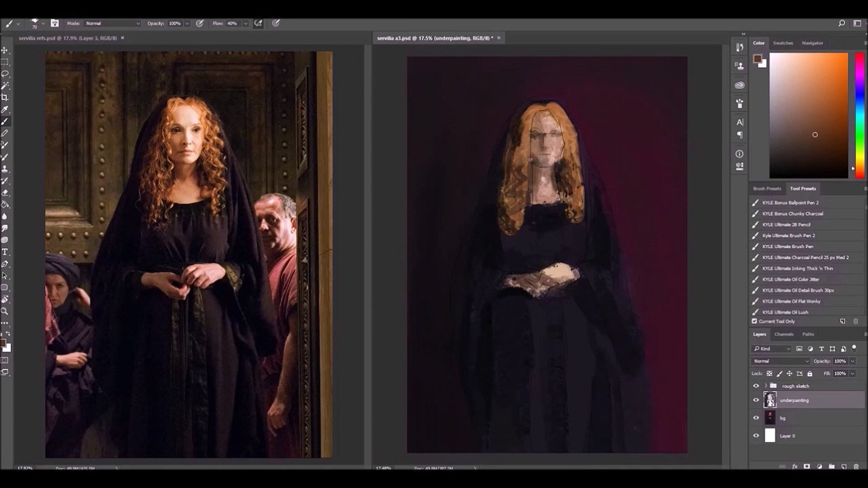Create new adjustment layer
This screenshot has height=488, width=868.
[x=819, y=466]
